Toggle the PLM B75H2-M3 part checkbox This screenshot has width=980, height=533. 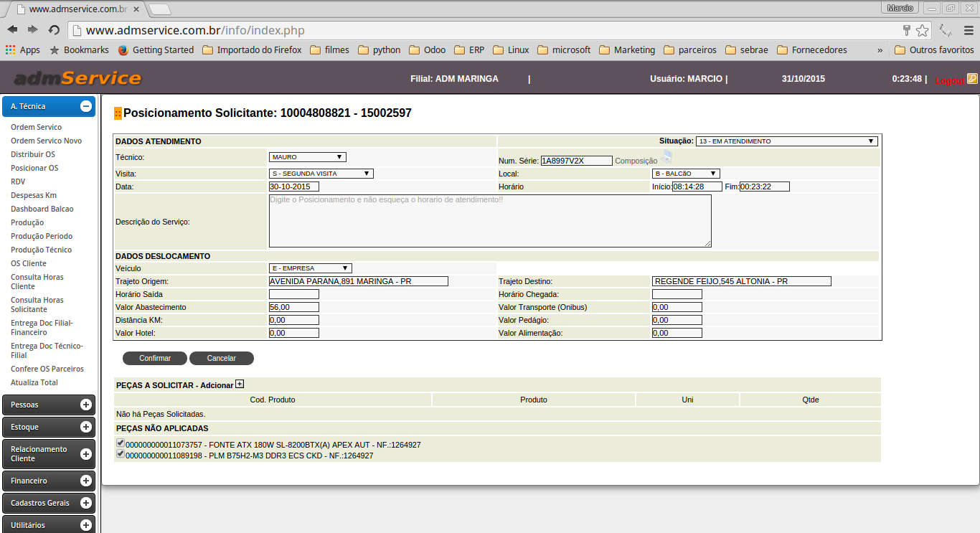121,454
